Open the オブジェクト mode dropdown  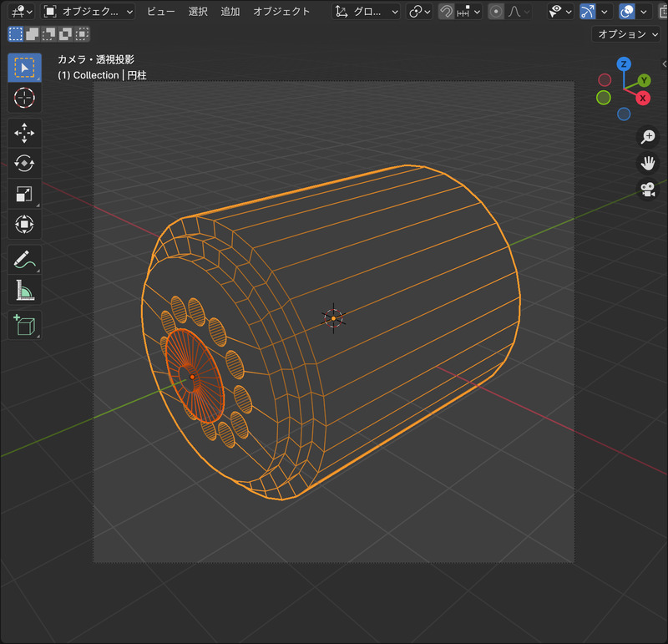(89, 12)
